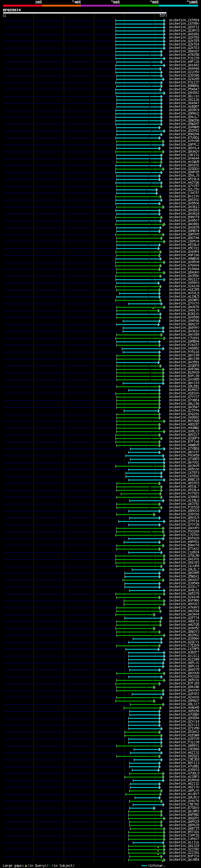Open entry UniRef100_O82126
Image resolution: width=201 pixels, height=868 pixels.
click(x=184, y=100)
